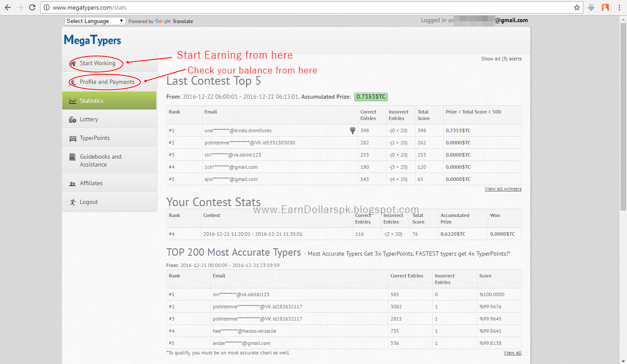Click the gray download arrow extension icon

(591, 7)
